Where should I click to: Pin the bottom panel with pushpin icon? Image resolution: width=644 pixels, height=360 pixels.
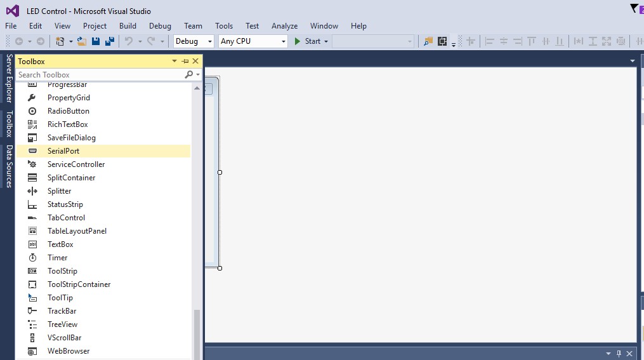pos(619,354)
